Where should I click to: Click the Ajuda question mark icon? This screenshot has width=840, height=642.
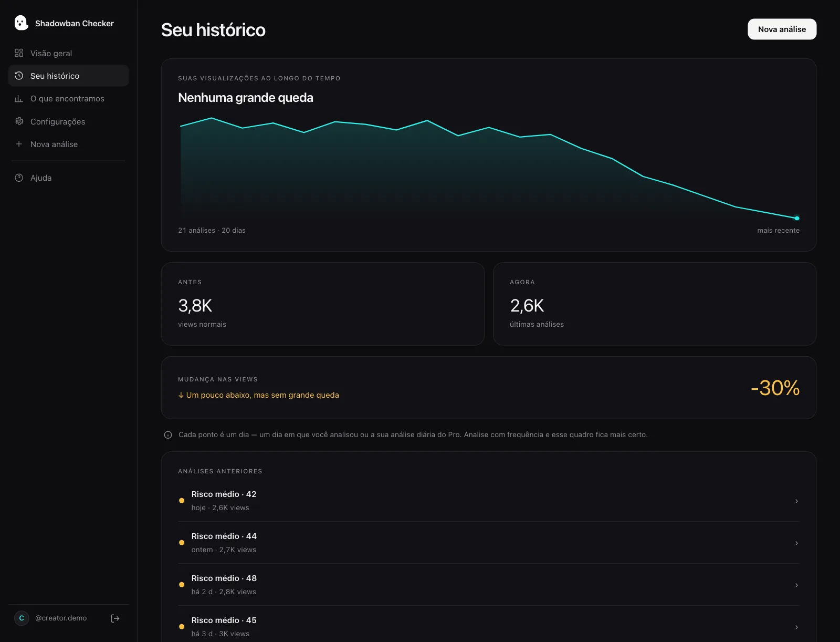[x=19, y=178]
